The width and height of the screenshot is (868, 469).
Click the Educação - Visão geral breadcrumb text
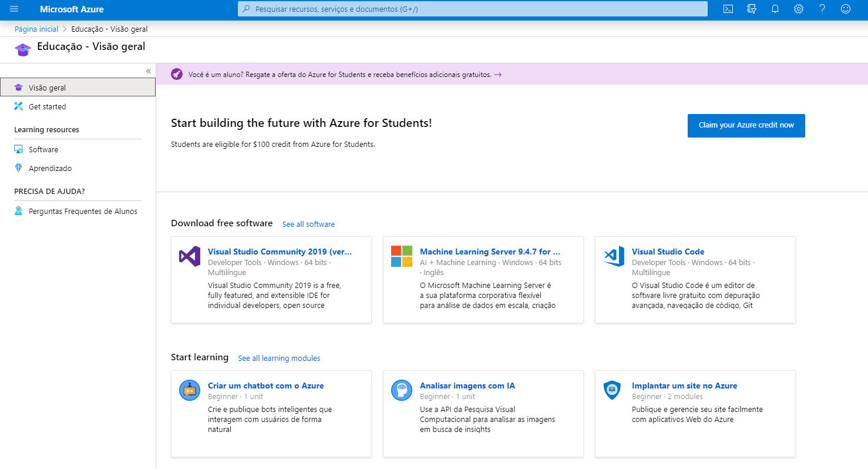pos(109,29)
